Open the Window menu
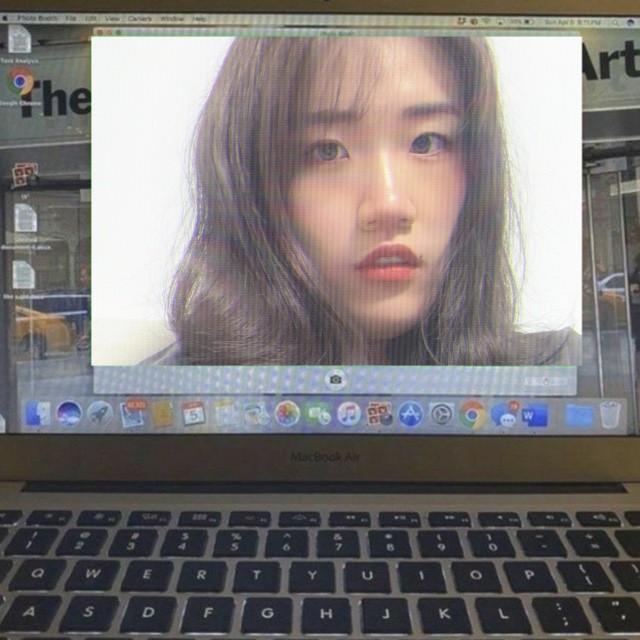The height and width of the screenshot is (640, 640). 171,19
